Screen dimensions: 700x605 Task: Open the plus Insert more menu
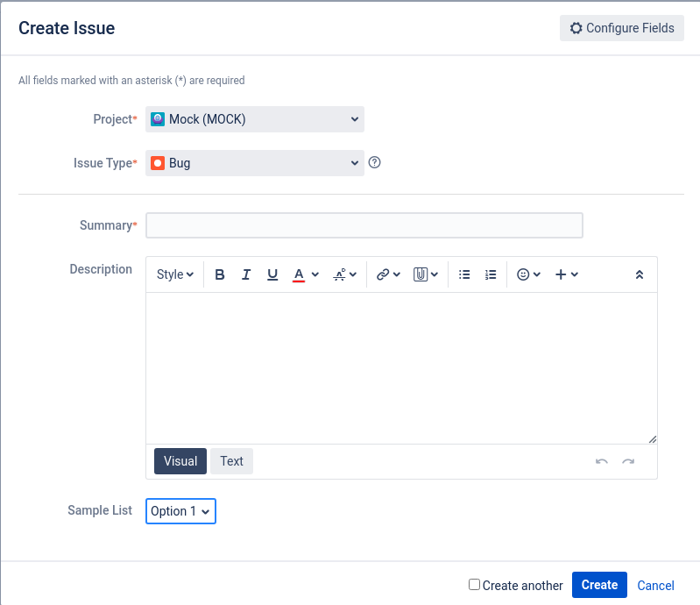click(567, 274)
